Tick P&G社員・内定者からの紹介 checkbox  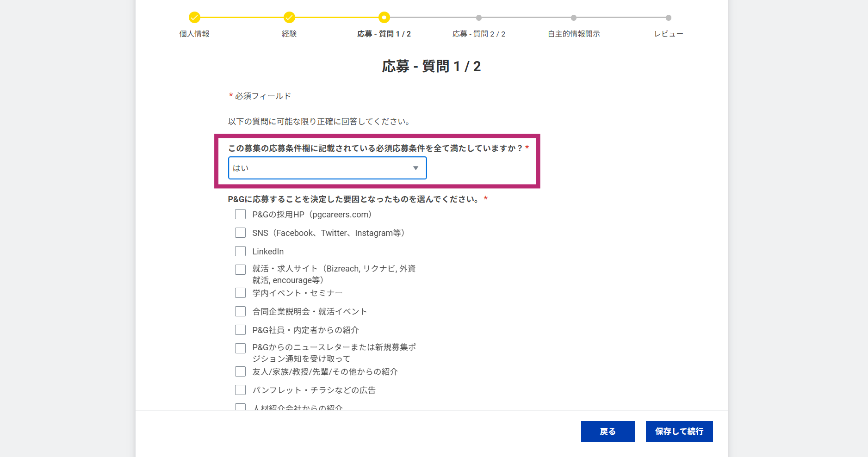tap(240, 330)
